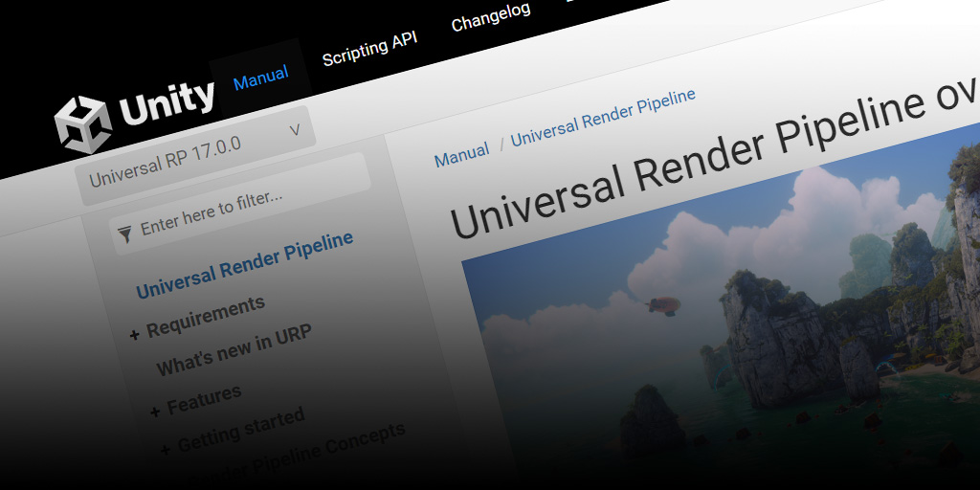Select Universal Render Pipeline in sidebar

244,264
